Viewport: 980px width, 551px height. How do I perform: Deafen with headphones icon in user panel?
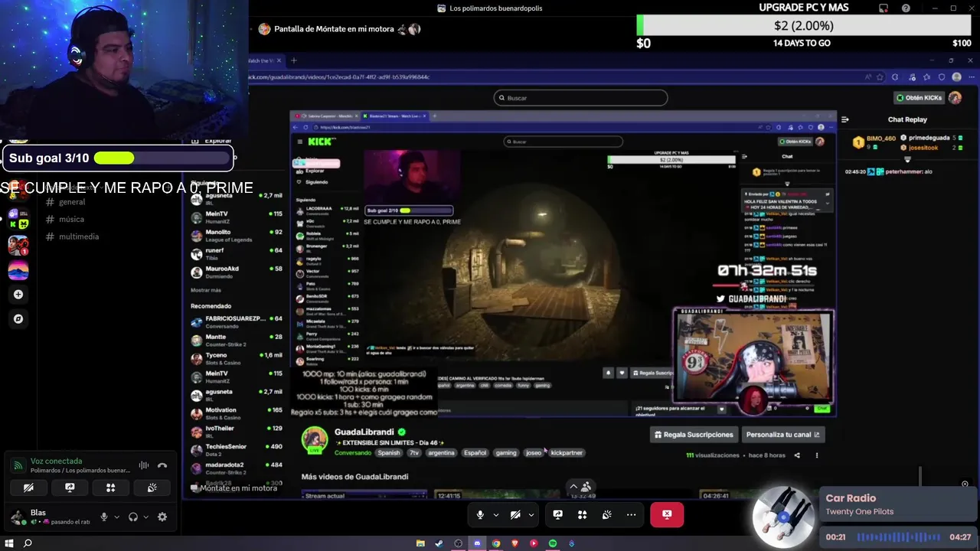pyautogui.click(x=133, y=517)
